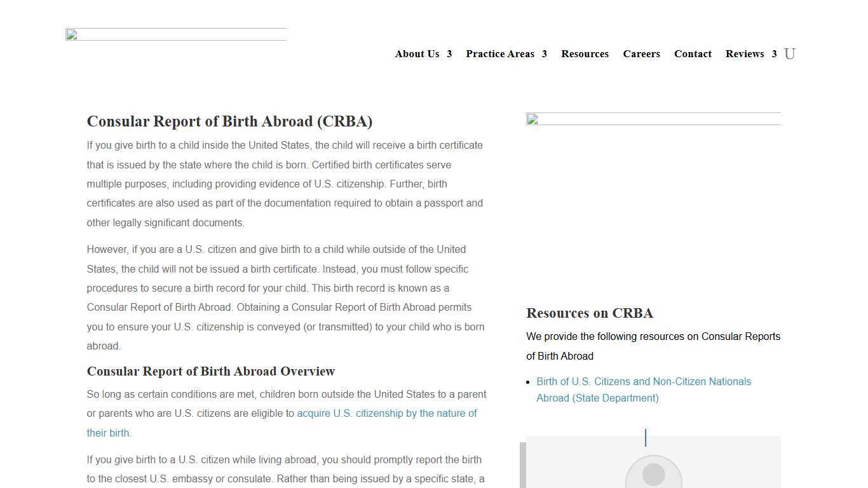Viewport: 868px width, 488px height.
Task: Open the Careers page from the navigation
Action: point(642,54)
